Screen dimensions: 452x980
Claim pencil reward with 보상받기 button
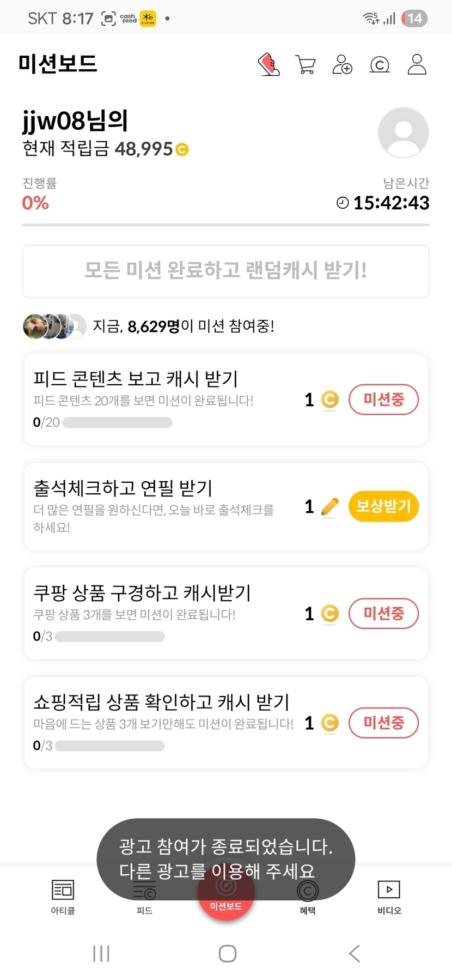383,506
